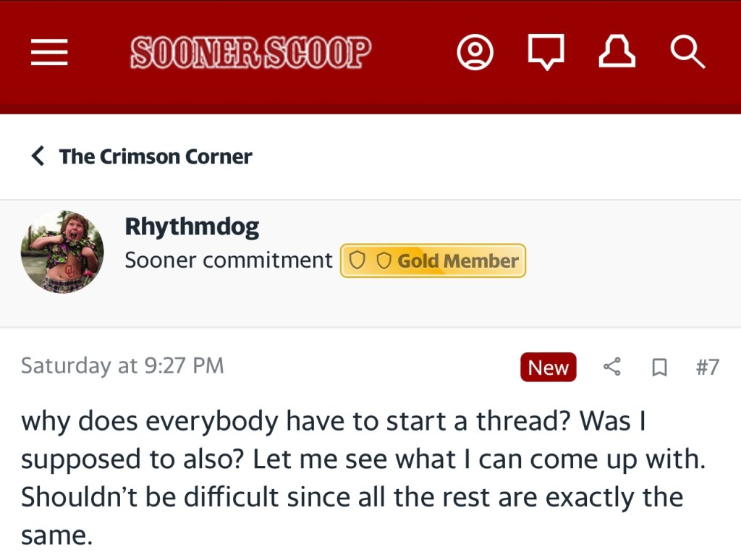Click the Gold Member badge text
This screenshot has width=741, height=560.
pos(458,261)
